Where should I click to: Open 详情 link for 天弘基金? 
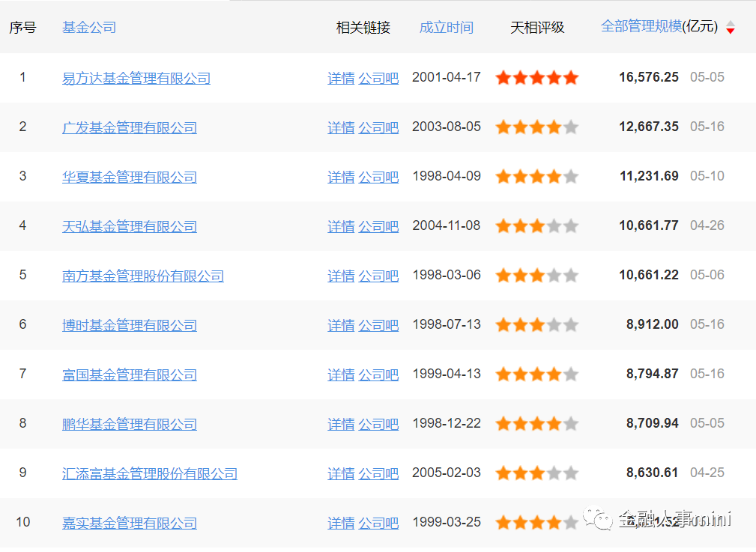click(x=341, y=227)
